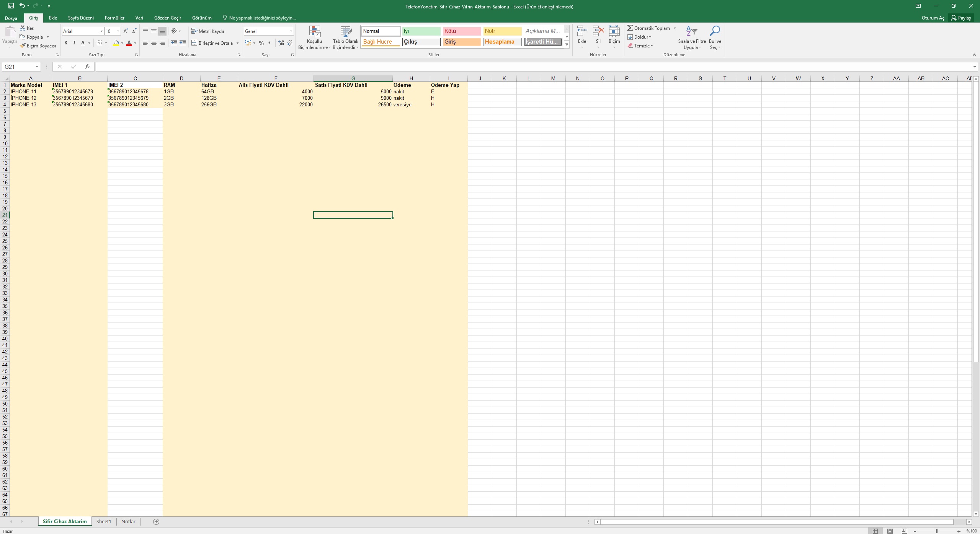Click the increase indent icon
This screenshot has width=980, height=534.
click(x=183, y=43)
